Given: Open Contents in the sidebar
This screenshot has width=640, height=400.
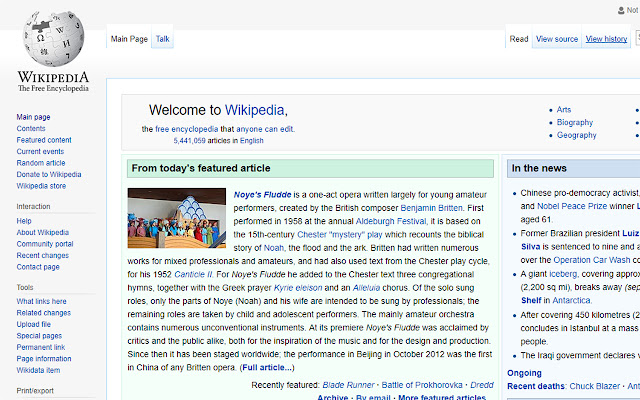Looking at the screenshot, I should pyautogui.click(x=31, y=129).
